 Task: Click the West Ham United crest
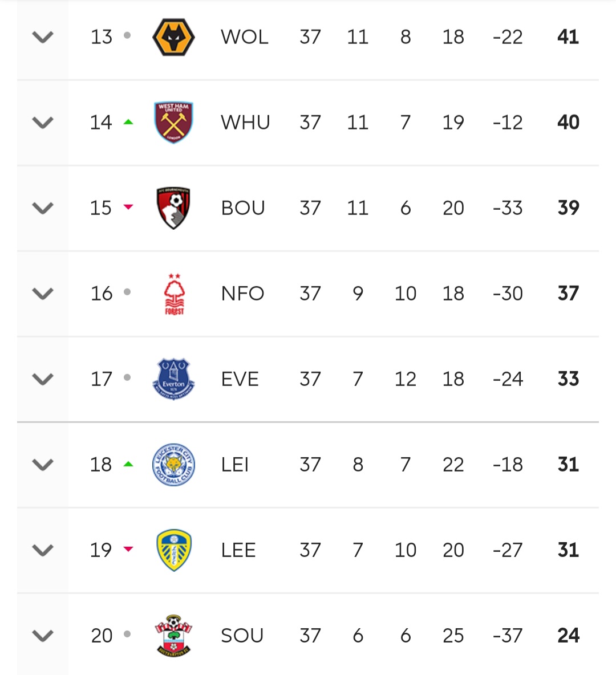tap(173, 122)
